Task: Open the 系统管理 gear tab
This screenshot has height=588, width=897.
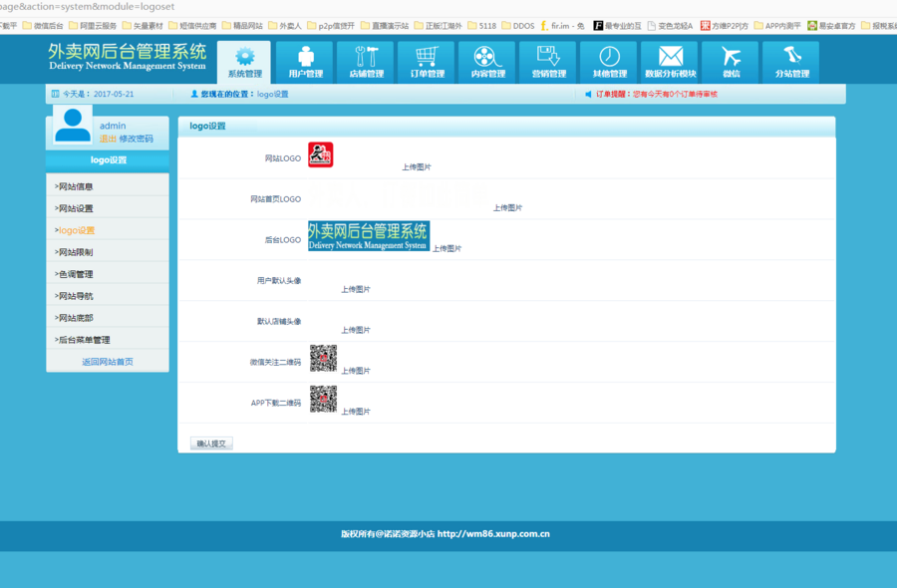Action: click(x=244, y=63)
